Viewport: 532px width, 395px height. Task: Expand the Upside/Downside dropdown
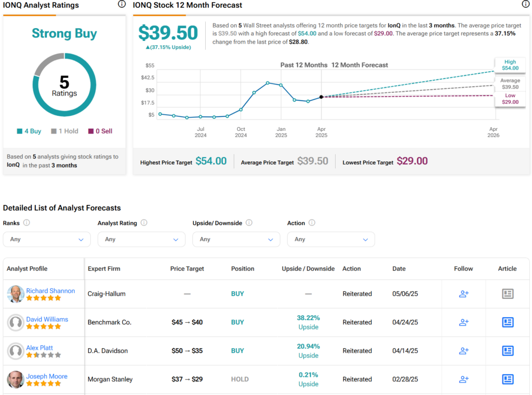point(236,239)
